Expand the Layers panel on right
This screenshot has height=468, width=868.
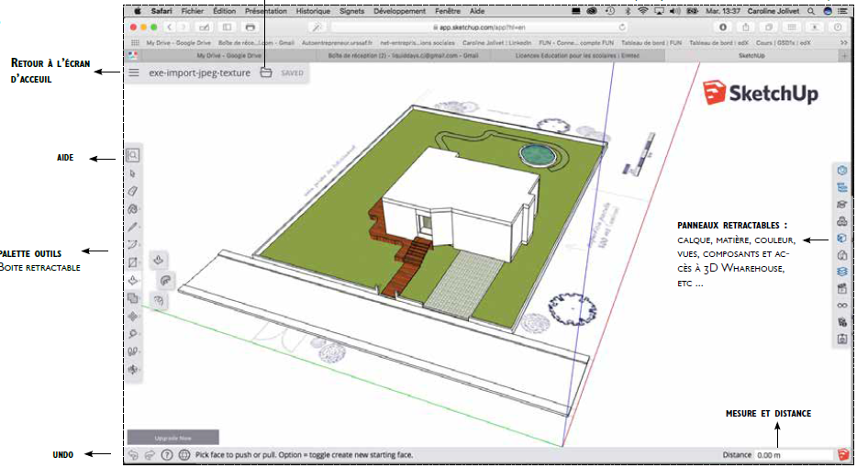pyautogui.click(x=841, y=272)
